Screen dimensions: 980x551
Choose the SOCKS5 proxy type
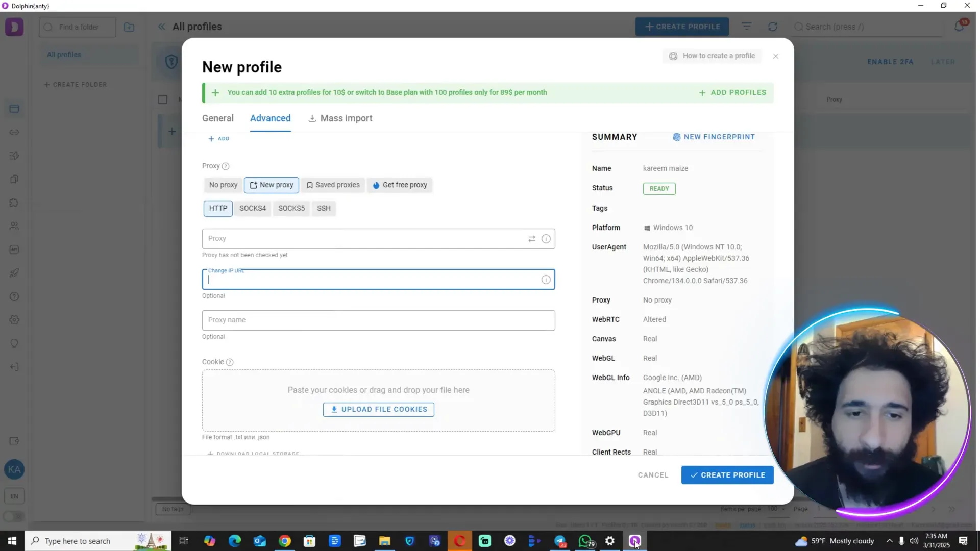291,208
